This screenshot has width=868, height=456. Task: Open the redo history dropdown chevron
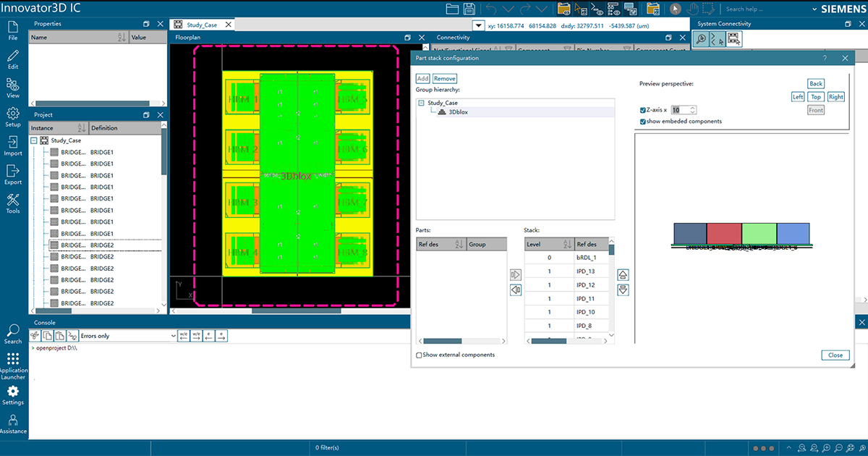coord(541,9)
